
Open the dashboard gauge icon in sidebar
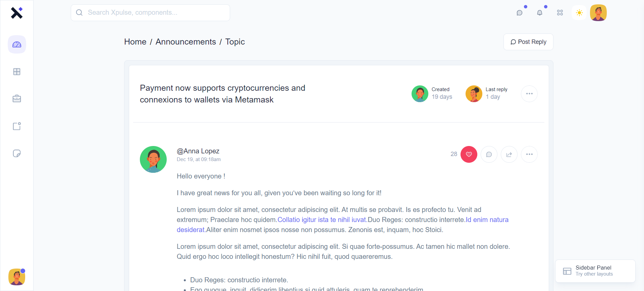click(x=17, y=45)
